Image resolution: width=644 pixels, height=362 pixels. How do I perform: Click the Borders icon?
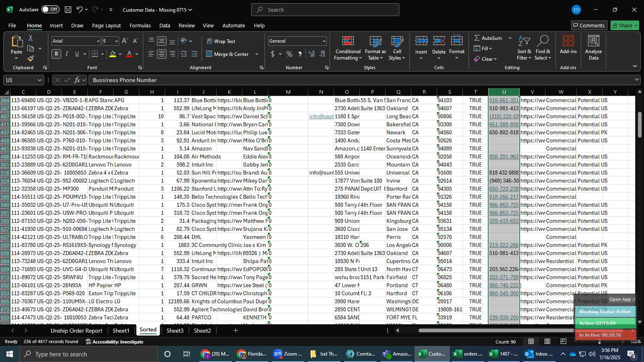95,54
